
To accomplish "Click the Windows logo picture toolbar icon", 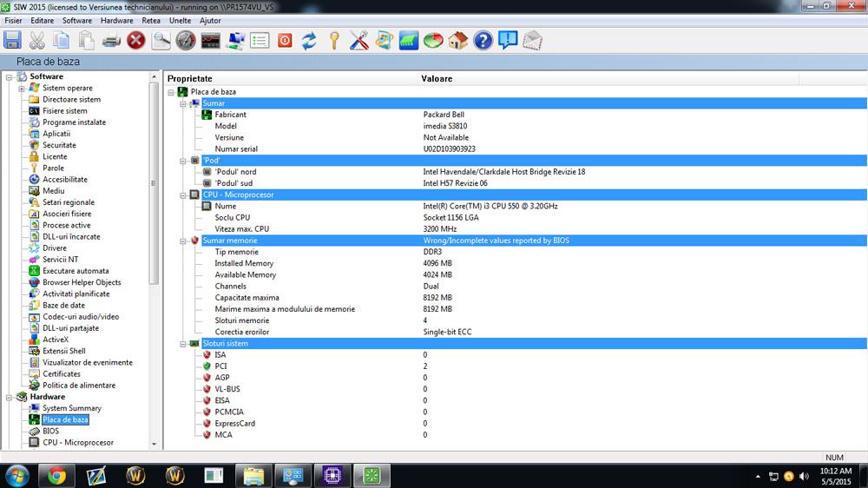I will [384, 41].
